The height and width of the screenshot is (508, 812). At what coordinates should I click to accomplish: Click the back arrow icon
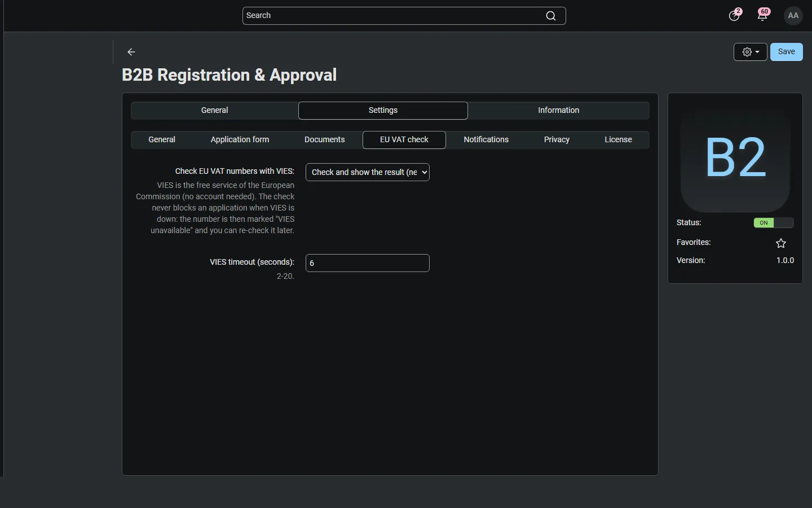(x=131, y=52)
